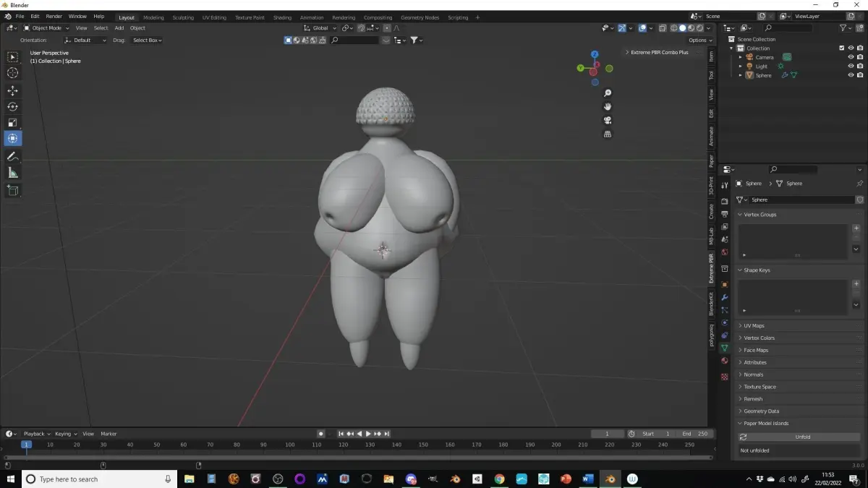Open the Orientation Default dropdown
This screenshot has width=868, height=488.
click(x=85, y=40)
